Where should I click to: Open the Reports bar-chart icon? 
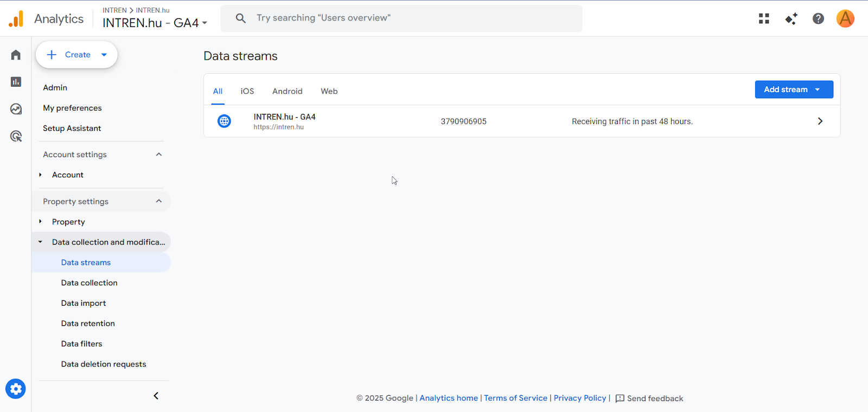(16, 82)
